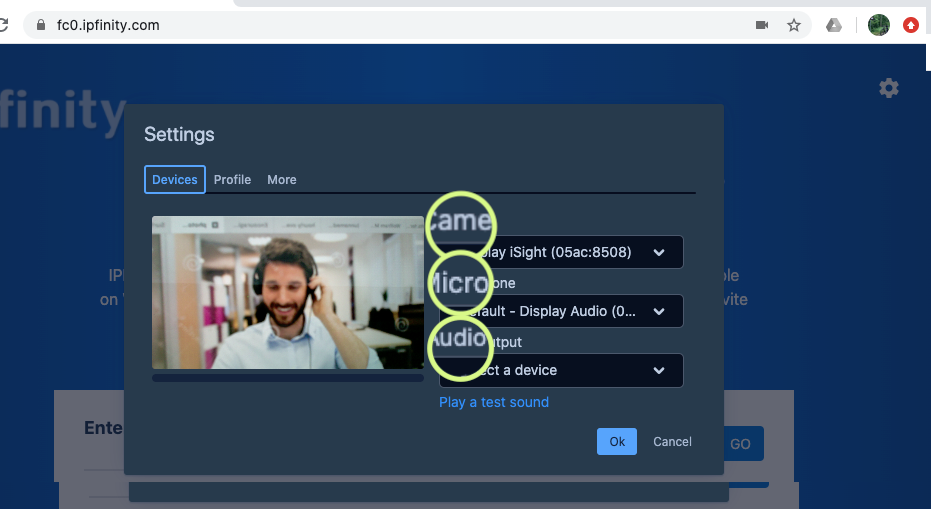Click the Settings dialog title

pyautogui.click(x=179, y=134)
